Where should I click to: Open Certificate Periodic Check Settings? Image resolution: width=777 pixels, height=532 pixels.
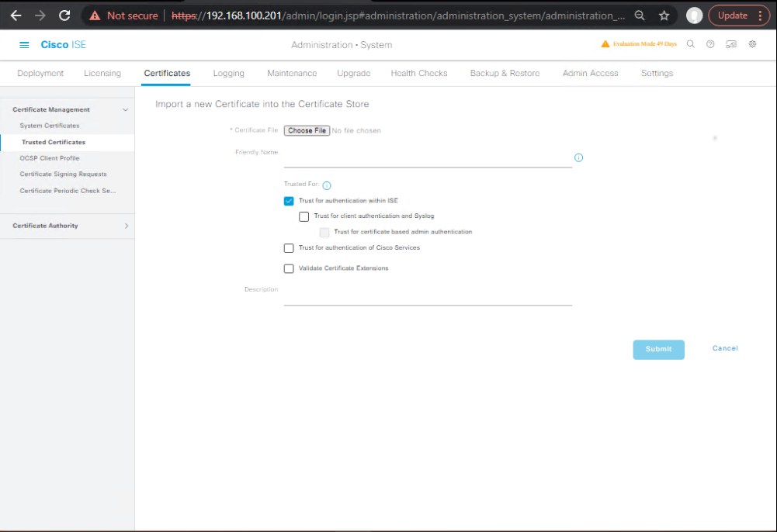pyautogui.click(x=68, y=191)
